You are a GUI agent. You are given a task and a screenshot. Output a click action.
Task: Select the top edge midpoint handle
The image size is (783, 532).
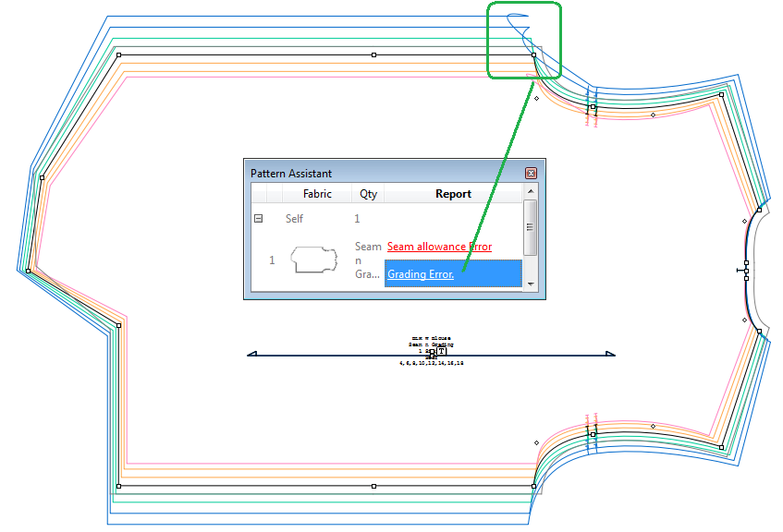tap(373, 55)
